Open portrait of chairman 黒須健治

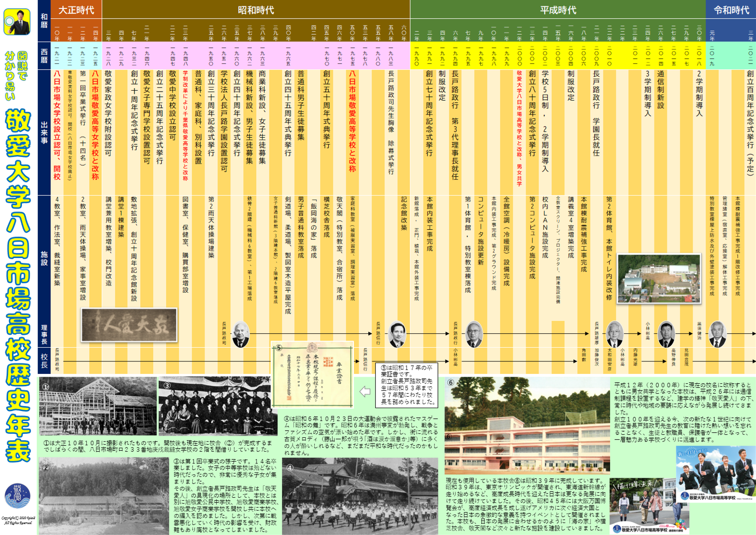coord(717,334)
